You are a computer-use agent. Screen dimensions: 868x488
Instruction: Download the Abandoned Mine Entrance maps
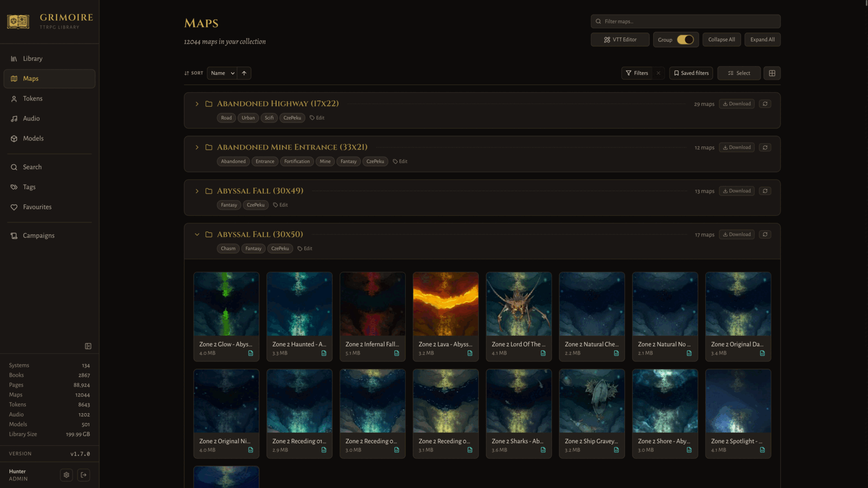tap(737, 147)
